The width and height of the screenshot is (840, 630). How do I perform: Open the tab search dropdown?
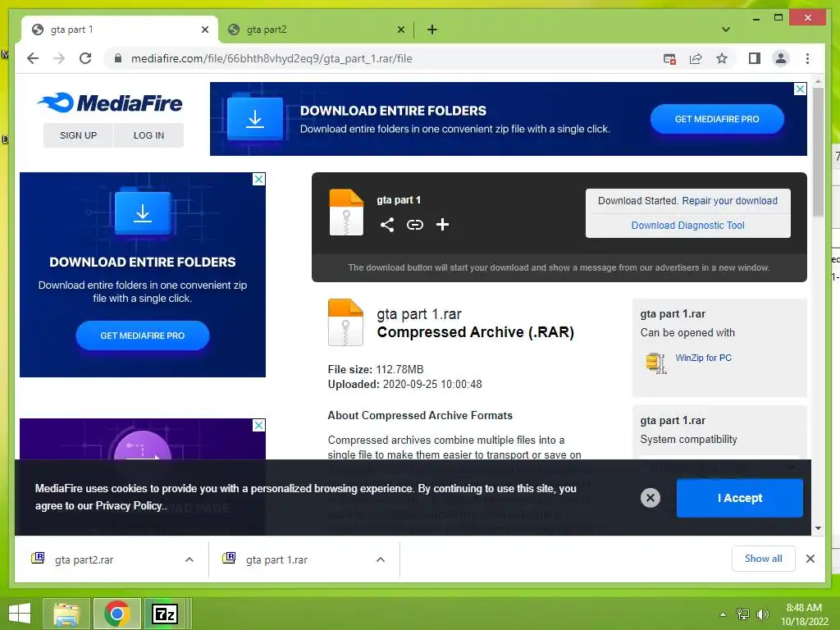726,30
